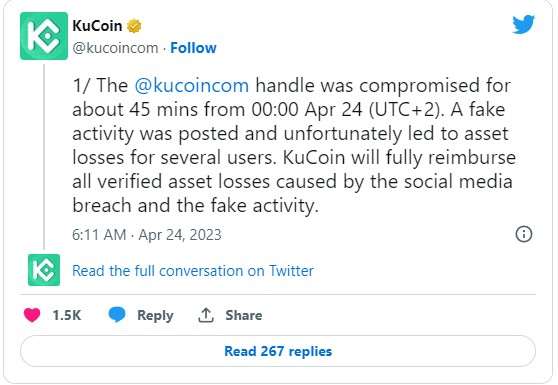Image resolution: width=558 pixels, height=385 pixels.
Task: Click the 1.5K likes count
Action: (x=67, y=315)
